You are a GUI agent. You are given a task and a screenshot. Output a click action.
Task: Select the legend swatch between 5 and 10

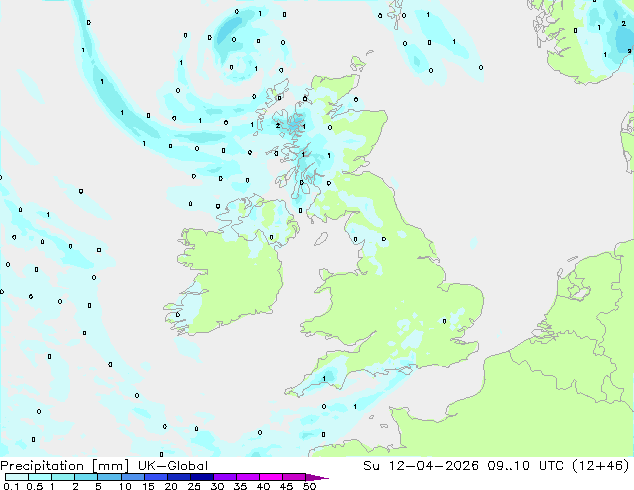pyautogui.click(x=109, y=477)
